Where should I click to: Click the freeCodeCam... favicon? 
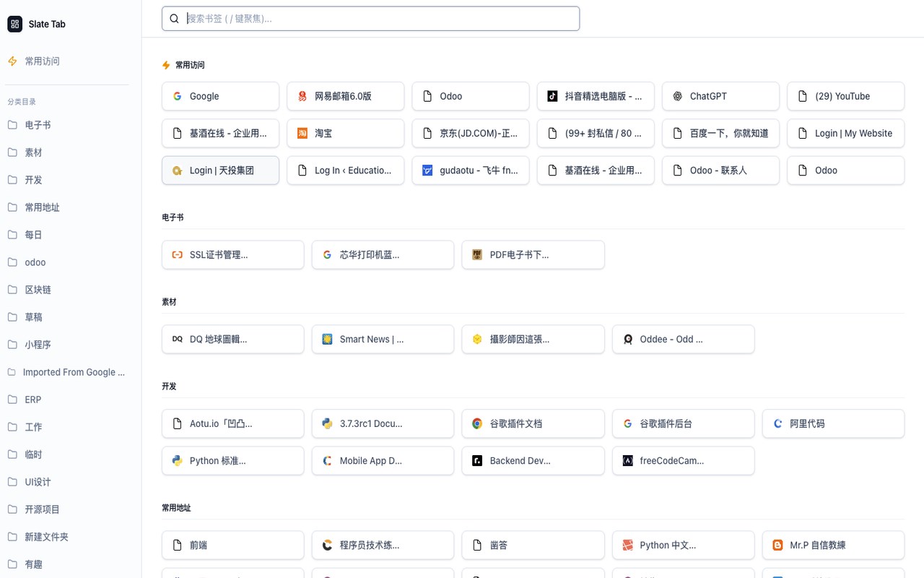click(627, 460)
